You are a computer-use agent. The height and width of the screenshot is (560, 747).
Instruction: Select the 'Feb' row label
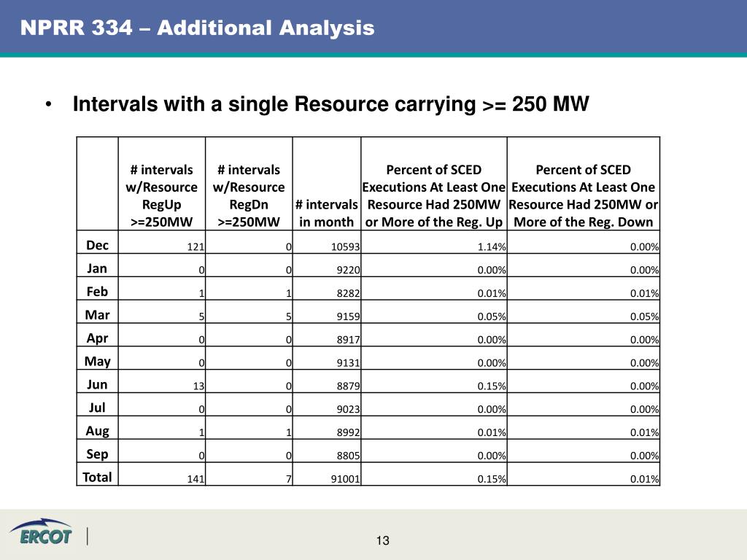pyautogui.click(x=97, y=292)
